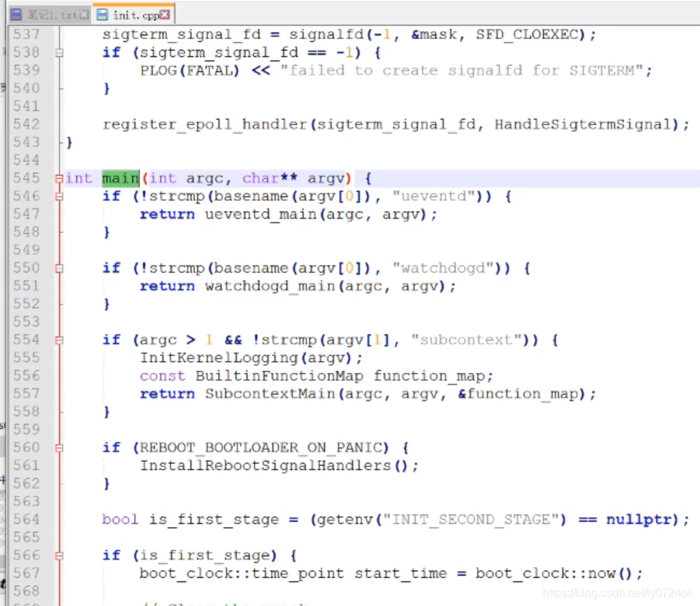Viewport: 700px width, 606px height.
Task: Click on HandleSigtermSignal in line 542
Action: (x=583, y=124)
